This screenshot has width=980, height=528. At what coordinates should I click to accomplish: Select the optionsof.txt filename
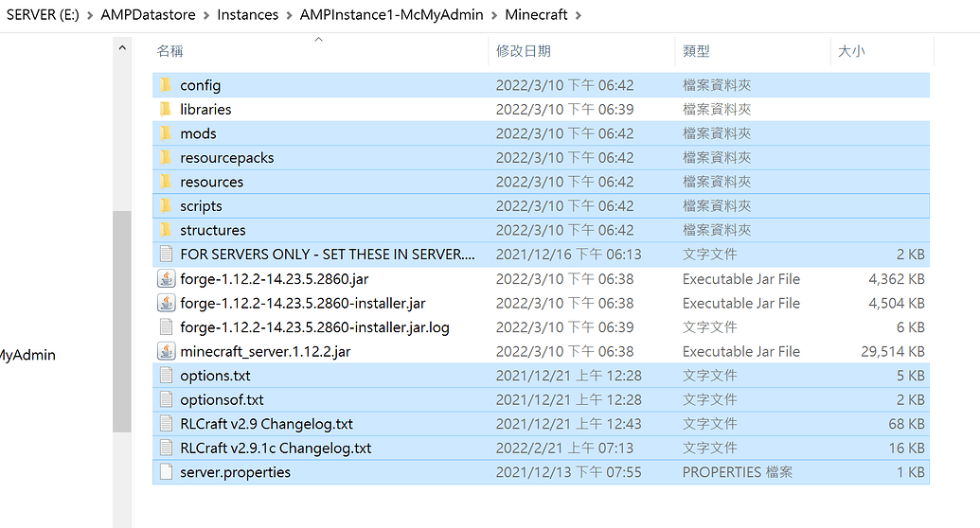click(x=222, y=399)
